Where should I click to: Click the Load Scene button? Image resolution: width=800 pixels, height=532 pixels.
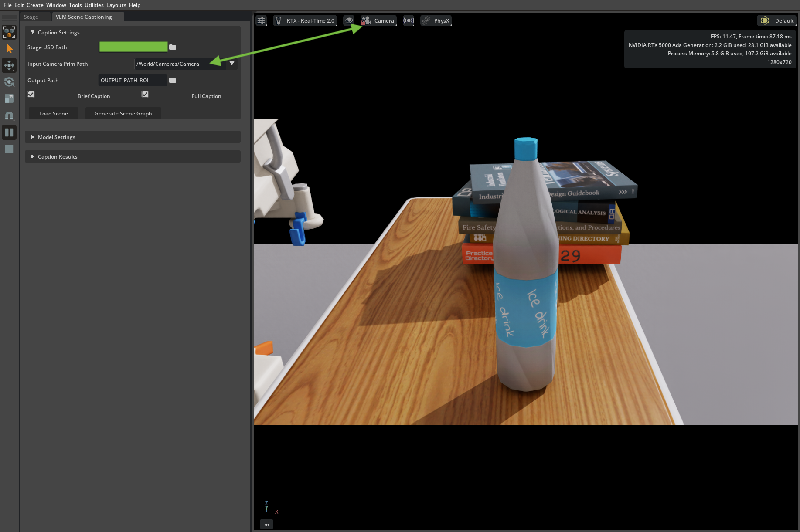point(54,113)
